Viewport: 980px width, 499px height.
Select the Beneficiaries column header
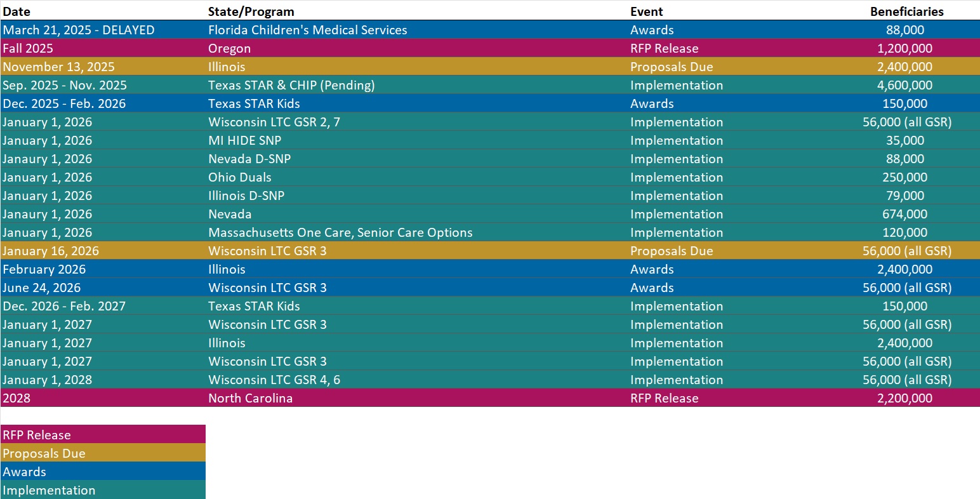(x=906, y=11)
